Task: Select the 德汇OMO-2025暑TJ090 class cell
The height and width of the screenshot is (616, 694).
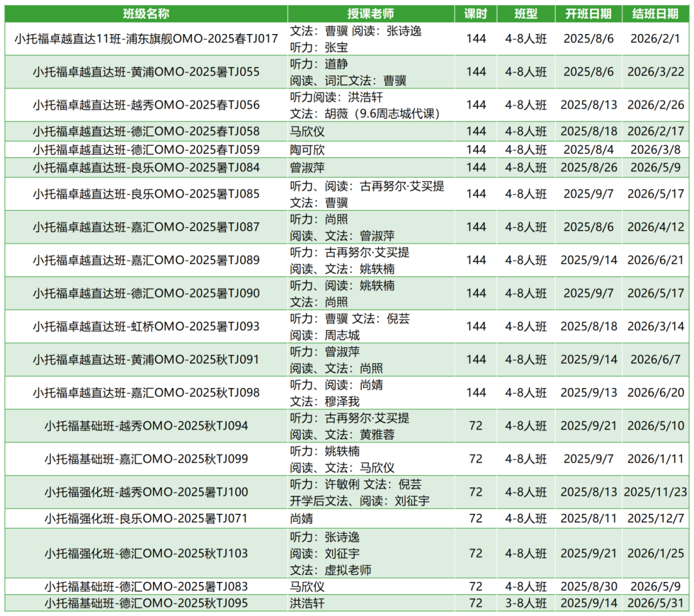Action: (x=146, y=294)
